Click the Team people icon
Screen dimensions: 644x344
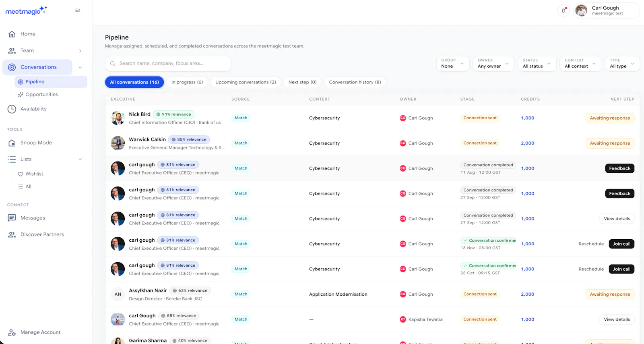(x=12, y=51)
